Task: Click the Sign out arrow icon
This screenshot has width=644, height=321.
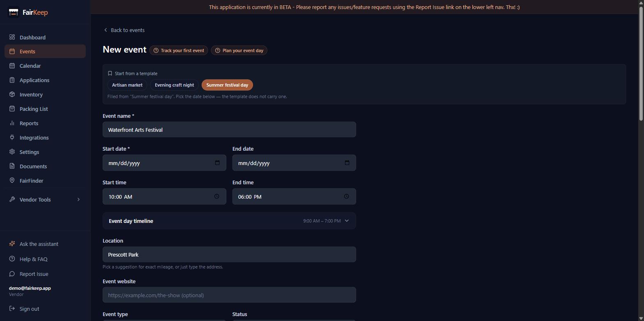Action: point(12,309)
